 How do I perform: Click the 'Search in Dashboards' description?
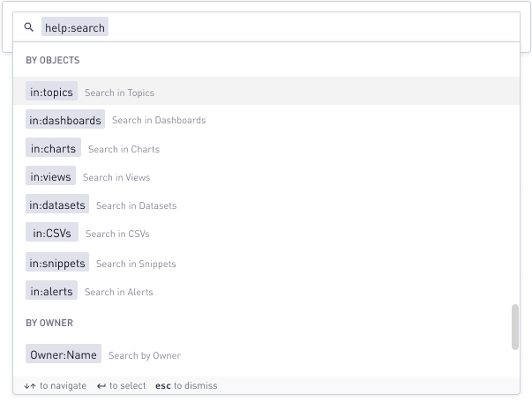(x=159, y=120)
